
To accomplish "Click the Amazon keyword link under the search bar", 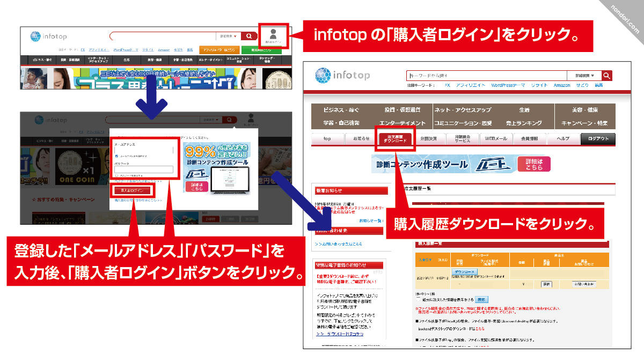I will coord(563,85).
